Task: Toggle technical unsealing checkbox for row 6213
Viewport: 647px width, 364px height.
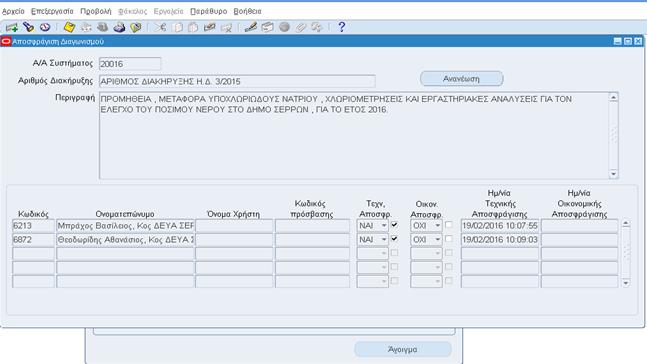Action: pyautogui.click(x=394, y=225)
